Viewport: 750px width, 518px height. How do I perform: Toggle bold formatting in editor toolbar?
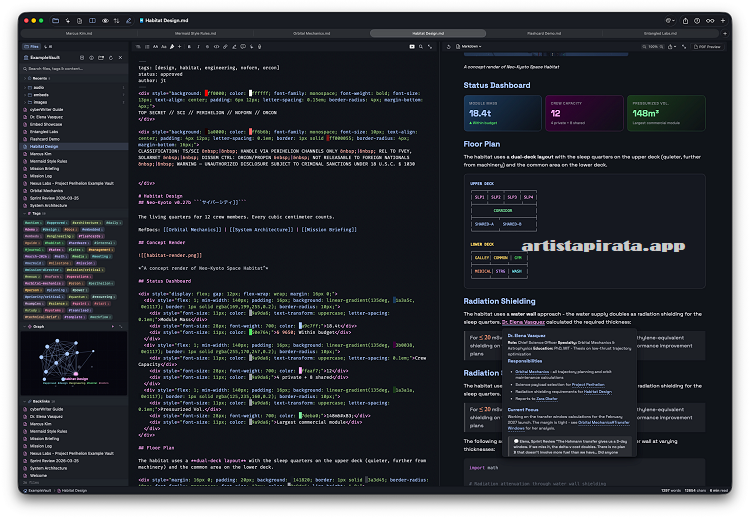[x=189, y=46]
